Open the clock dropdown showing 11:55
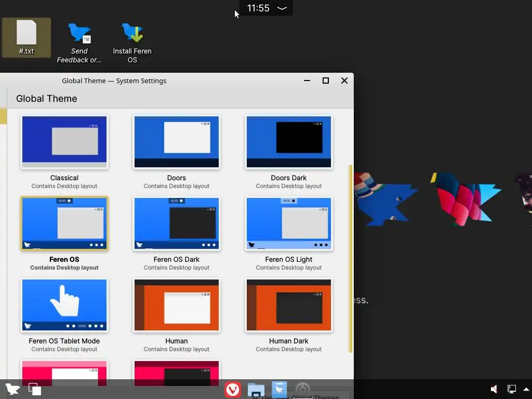532x399 pixels. point(267,8)
